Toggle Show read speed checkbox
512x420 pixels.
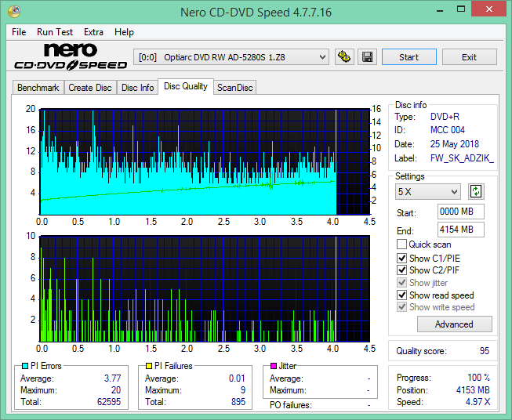pos(401,295)
